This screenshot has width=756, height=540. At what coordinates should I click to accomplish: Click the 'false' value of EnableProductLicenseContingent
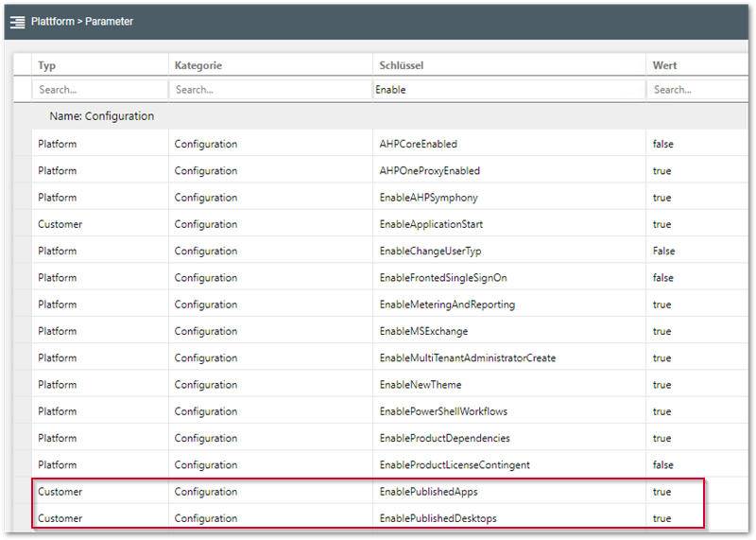[663, 464]
